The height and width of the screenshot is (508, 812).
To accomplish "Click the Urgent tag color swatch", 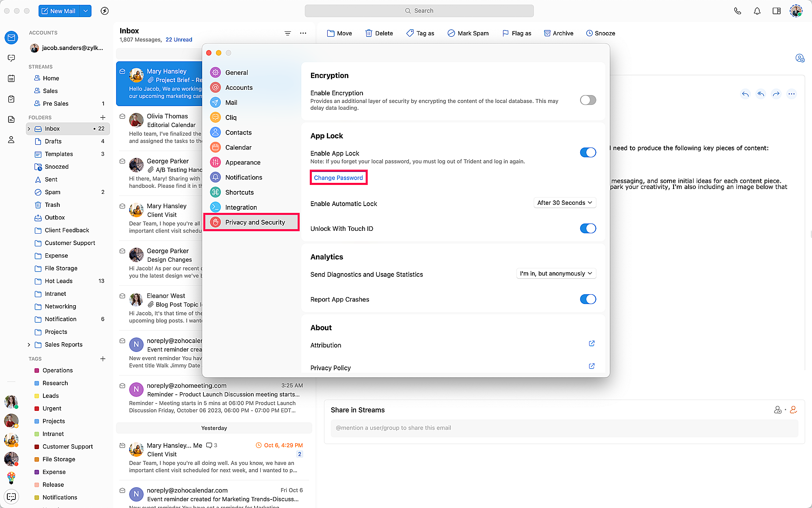I will coord(37,408).
